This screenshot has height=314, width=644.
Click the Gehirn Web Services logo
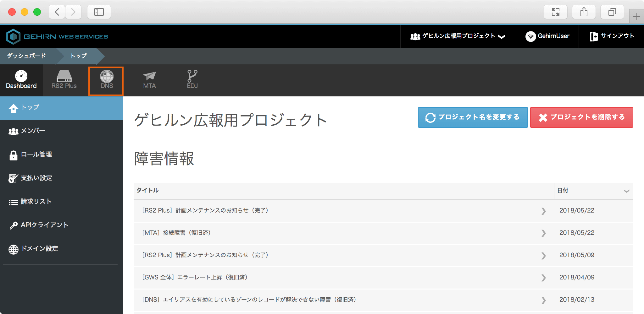point(57,36)
